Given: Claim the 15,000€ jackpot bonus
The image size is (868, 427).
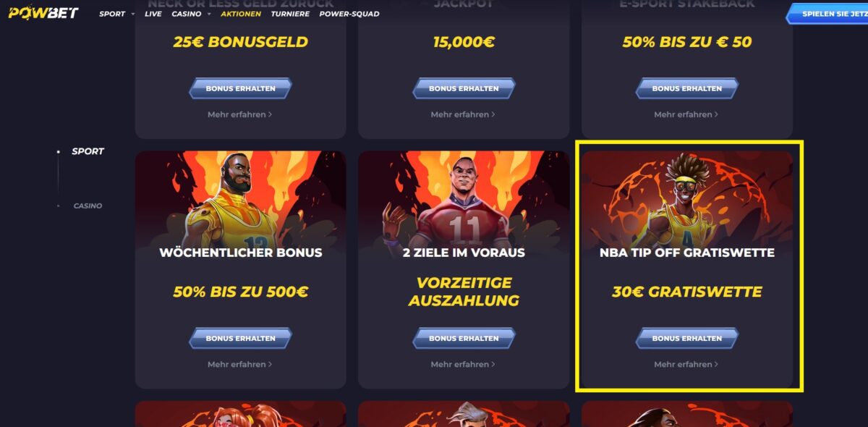Looking at the screenshot, I should click(x=464, y=88).
